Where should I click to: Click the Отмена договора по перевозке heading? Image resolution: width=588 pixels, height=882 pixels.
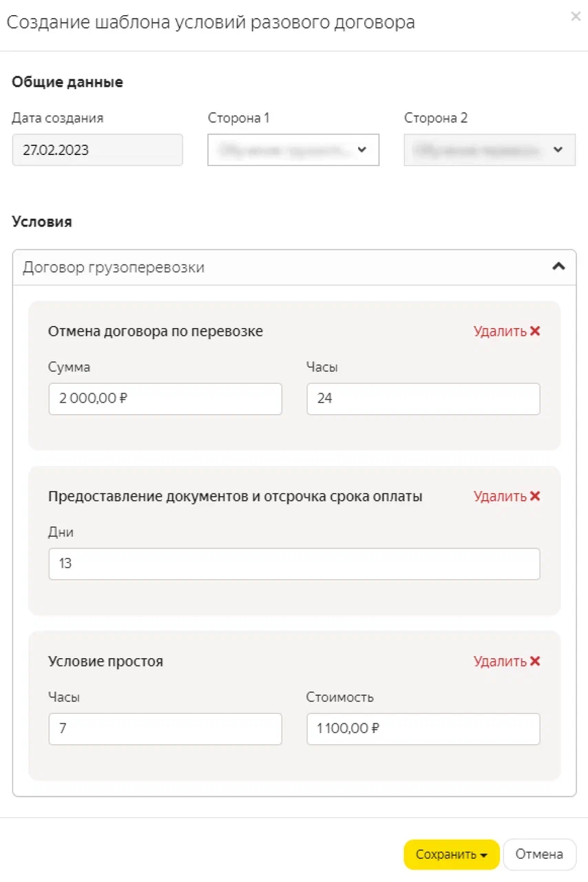click(156, 331)
